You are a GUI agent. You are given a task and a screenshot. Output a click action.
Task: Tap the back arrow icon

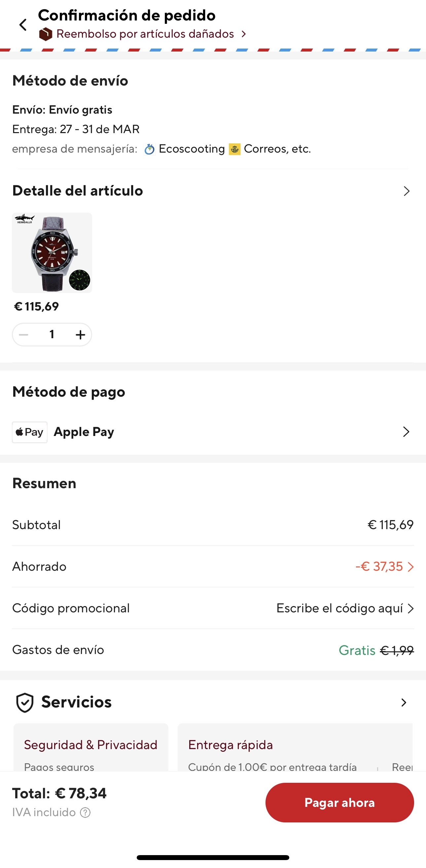pyautogui.click(x=23, y=24)
